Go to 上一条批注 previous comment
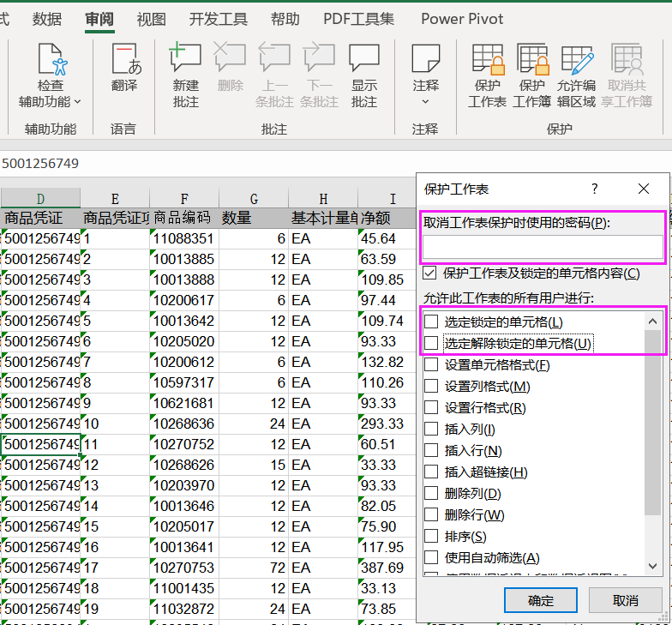672x625 pixels. coord(274,75)
